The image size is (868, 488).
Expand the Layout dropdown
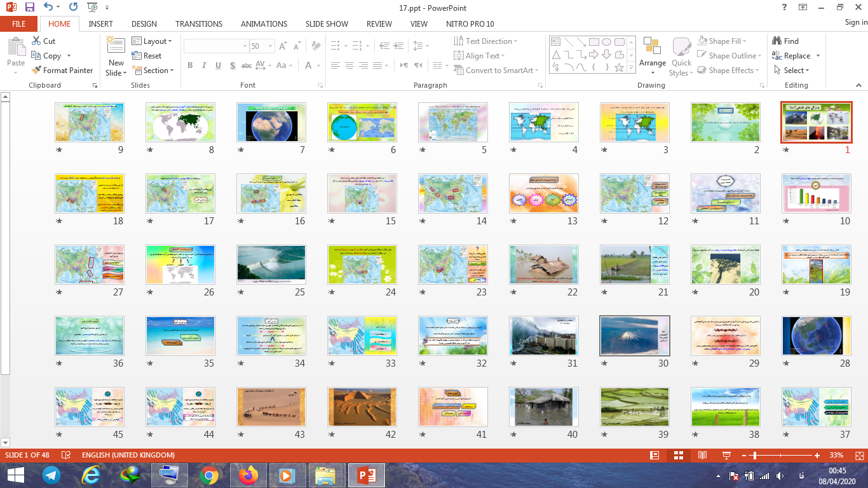click(x=153, y=41)
